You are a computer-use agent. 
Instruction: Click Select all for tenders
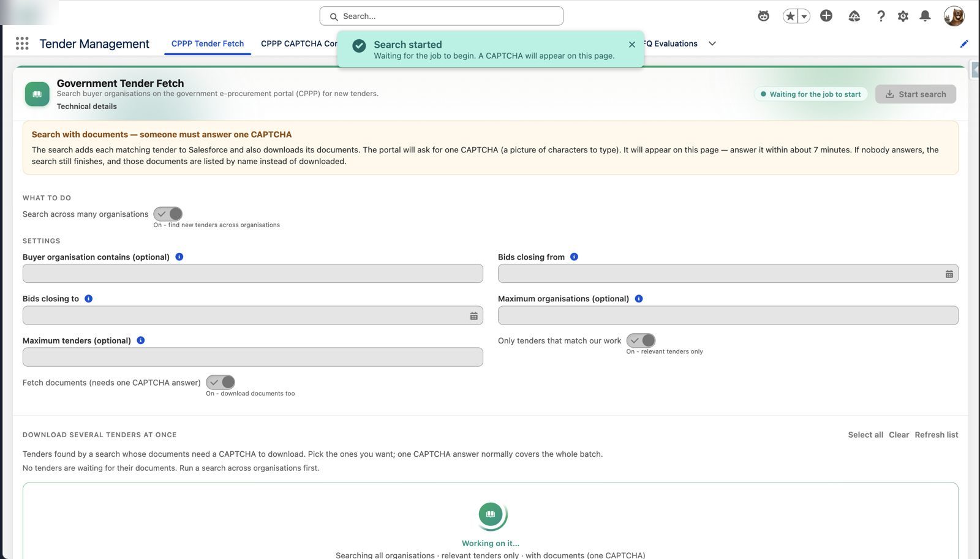(865, 435)
